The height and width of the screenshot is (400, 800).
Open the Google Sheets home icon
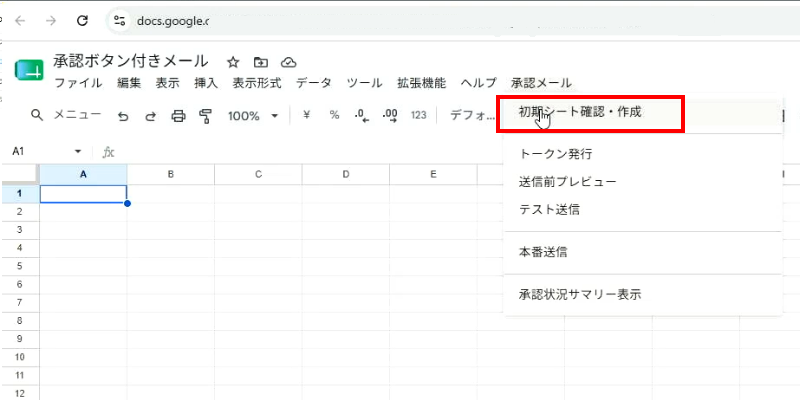pyautogui.click(x=30, y=70)
